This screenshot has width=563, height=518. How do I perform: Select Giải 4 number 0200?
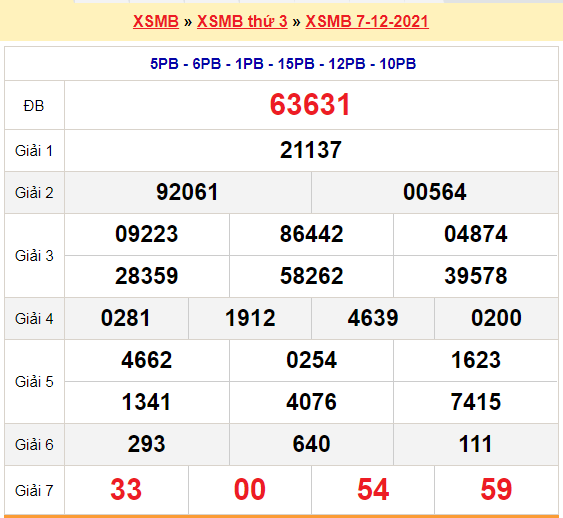coord(496,318)
